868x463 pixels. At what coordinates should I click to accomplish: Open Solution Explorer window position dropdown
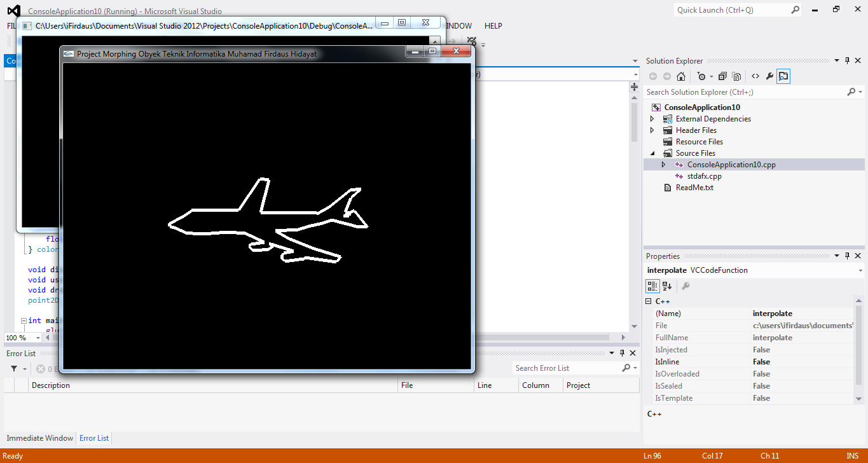836,61
